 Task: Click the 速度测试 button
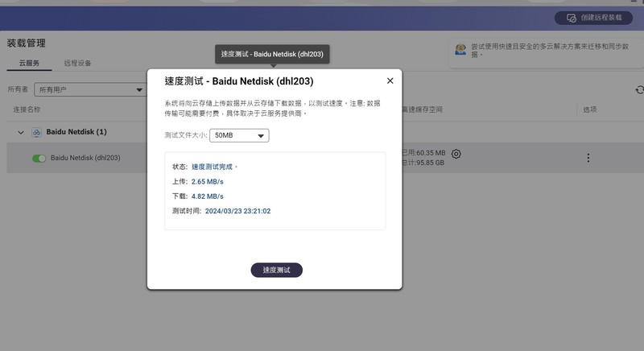tap(276, 270)
